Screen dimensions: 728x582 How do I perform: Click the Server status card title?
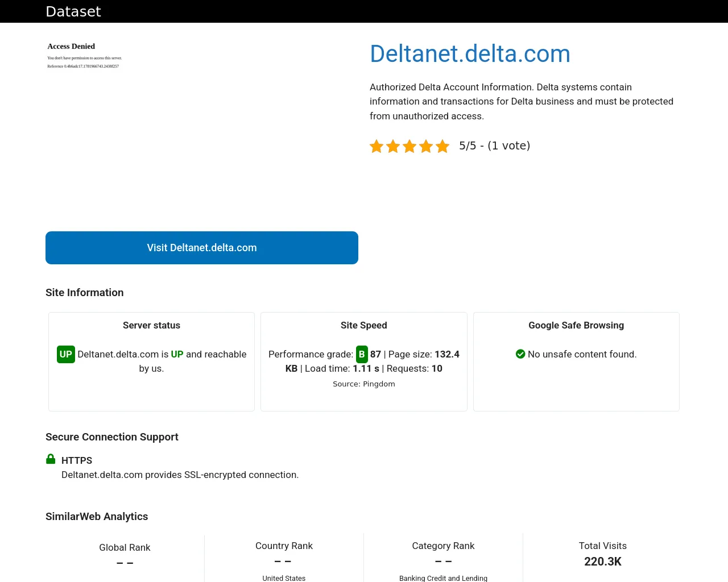151,326
